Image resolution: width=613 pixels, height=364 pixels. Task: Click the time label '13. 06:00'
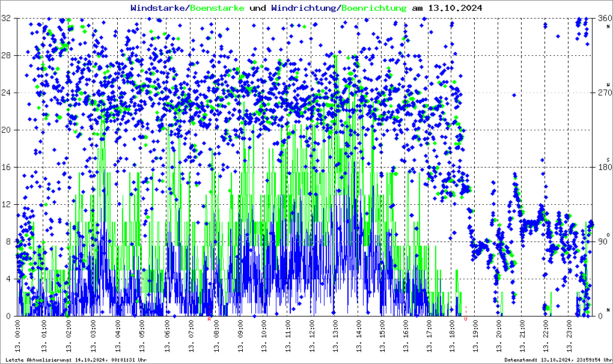[x=167, y=336]
